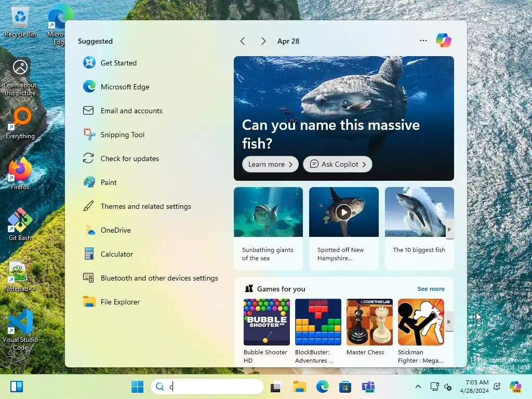
Task: Open Copilot icon in search panel header
Action: 444,41
